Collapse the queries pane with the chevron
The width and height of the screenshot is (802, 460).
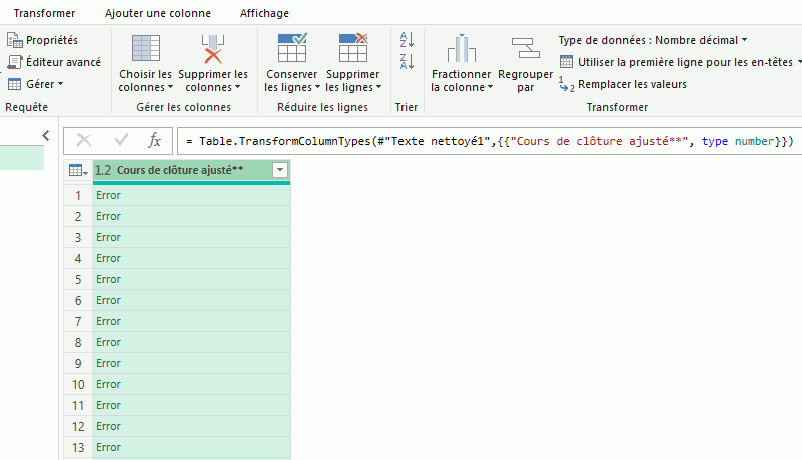click(x=45, y=135)
